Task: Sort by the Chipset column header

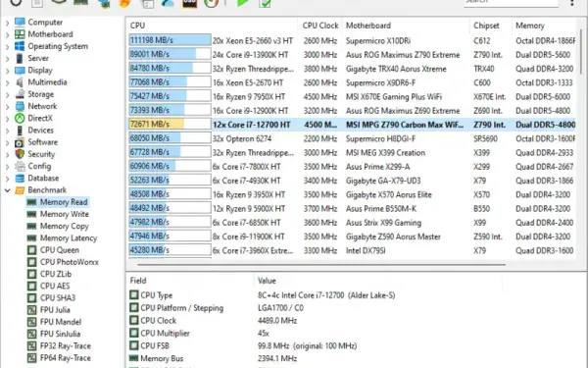Action: [x=491, y=26]
